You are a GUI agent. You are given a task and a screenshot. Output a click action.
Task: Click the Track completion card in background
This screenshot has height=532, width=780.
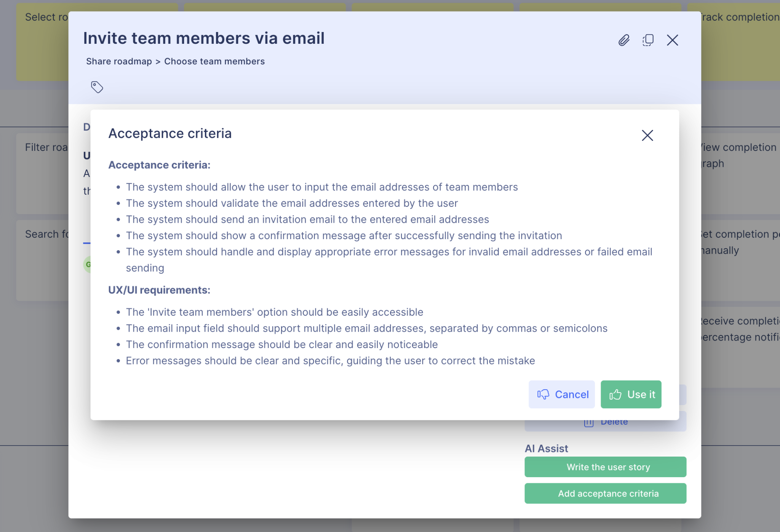coord(740,42)
